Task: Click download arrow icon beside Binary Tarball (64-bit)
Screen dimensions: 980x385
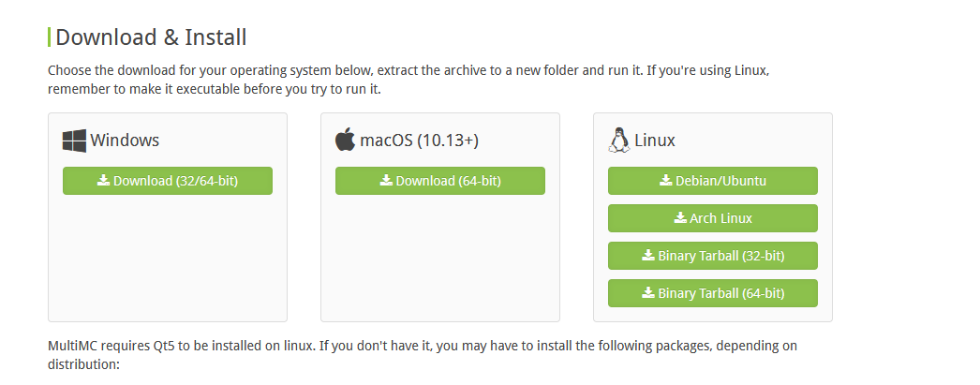Action: pos(648,293)
